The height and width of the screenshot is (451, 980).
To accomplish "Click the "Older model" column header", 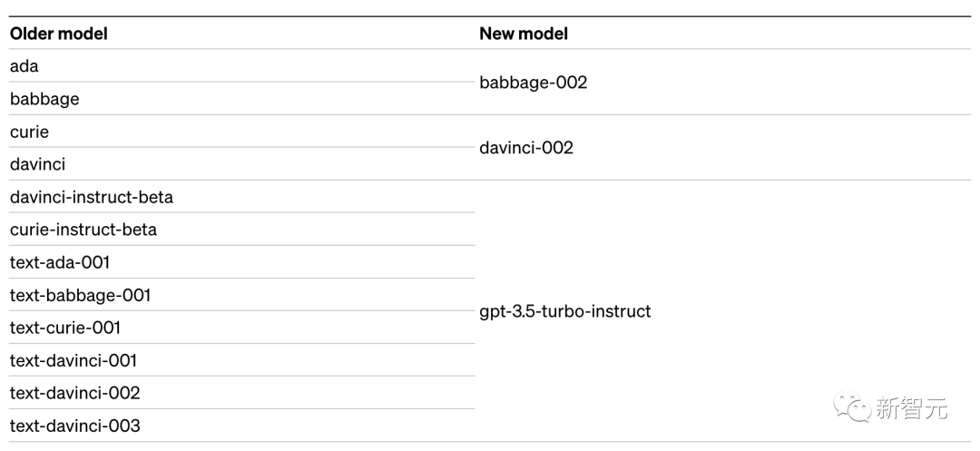I will click(59, 34).
